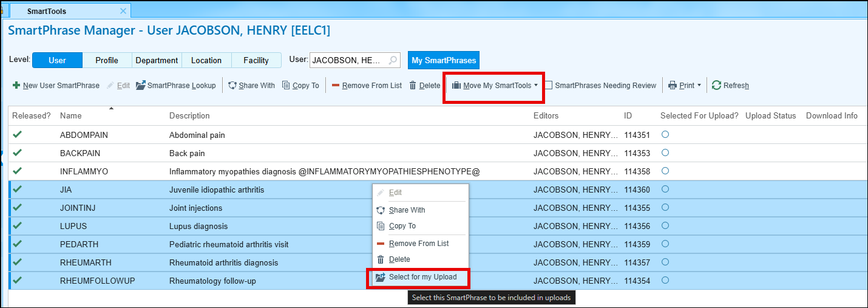Image resolution: width=868 pixels, height=308 pixels.
Task: Click the Move My SmartTools briefcase icon
Action: [456, 86]
